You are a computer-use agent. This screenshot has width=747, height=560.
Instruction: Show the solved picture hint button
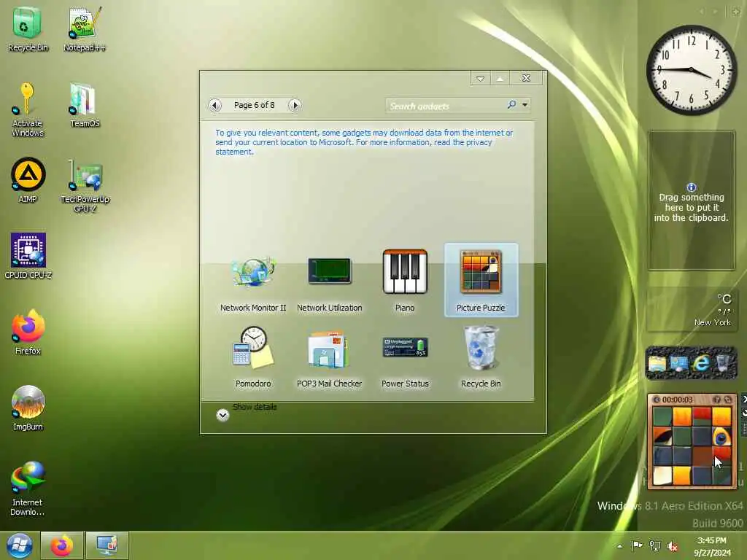(x=716, y=400)
